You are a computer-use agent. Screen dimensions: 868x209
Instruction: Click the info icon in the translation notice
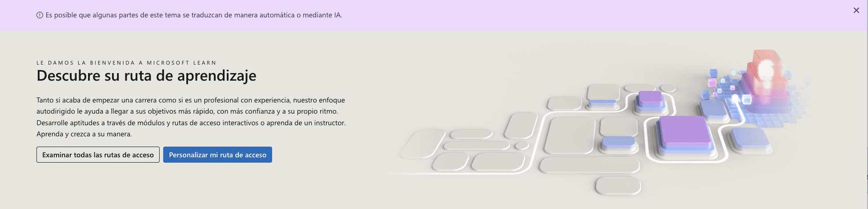[x=40, y=15]
